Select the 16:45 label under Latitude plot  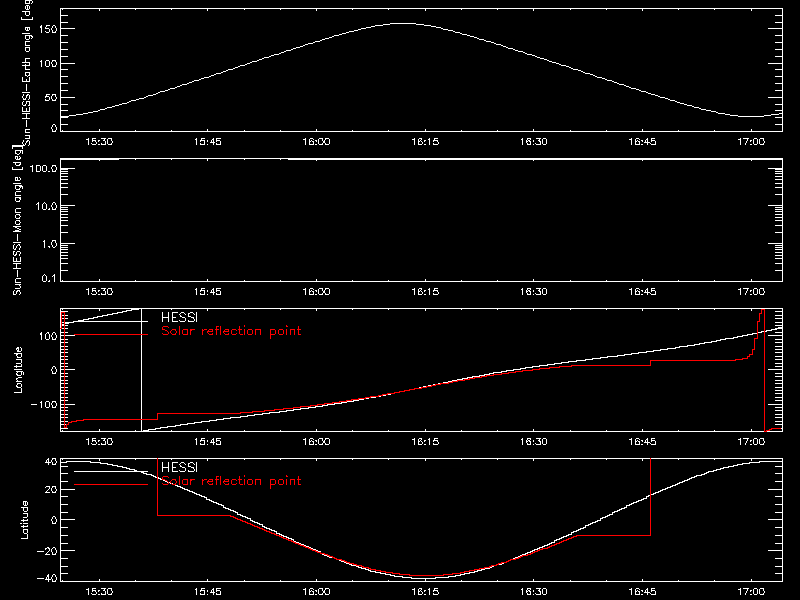pos(642,591)
